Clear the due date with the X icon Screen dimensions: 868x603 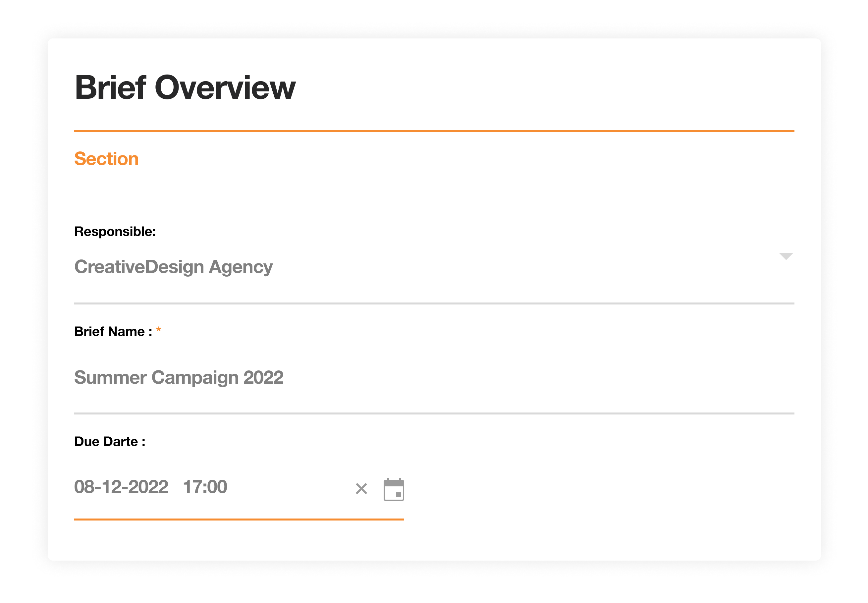[x=361, y=488]
